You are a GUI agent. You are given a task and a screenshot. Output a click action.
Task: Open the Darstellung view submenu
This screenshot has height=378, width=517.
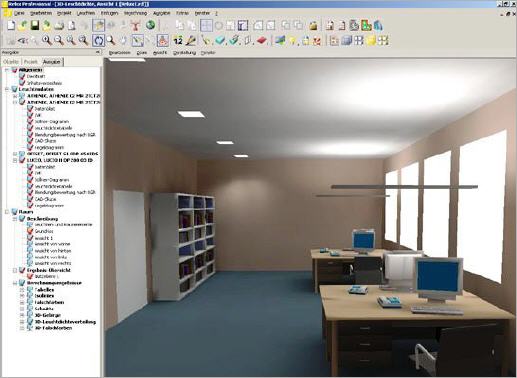coord(184,53)
